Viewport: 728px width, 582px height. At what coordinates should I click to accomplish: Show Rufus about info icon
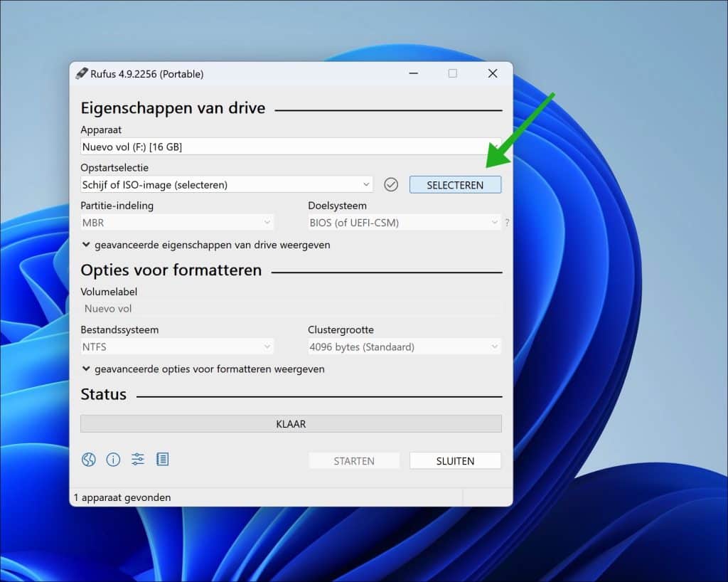point(113,460)
